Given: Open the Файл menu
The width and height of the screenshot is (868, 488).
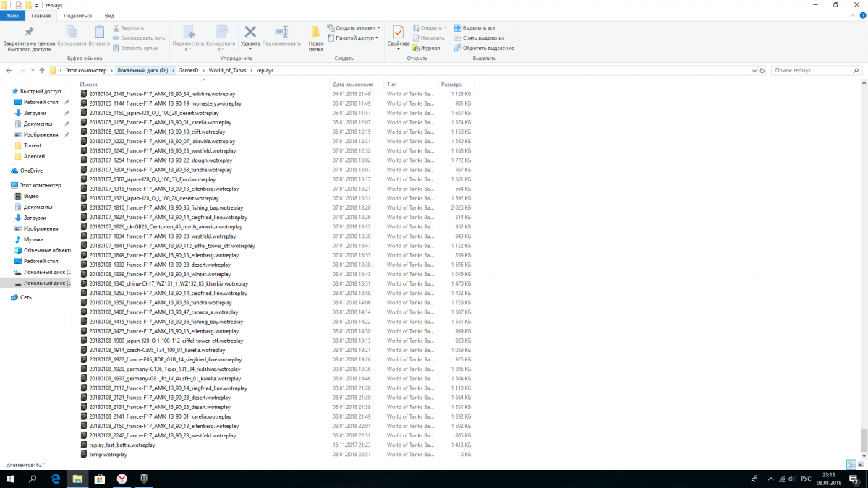Looking at the screenshot, I should coord(12,15).
